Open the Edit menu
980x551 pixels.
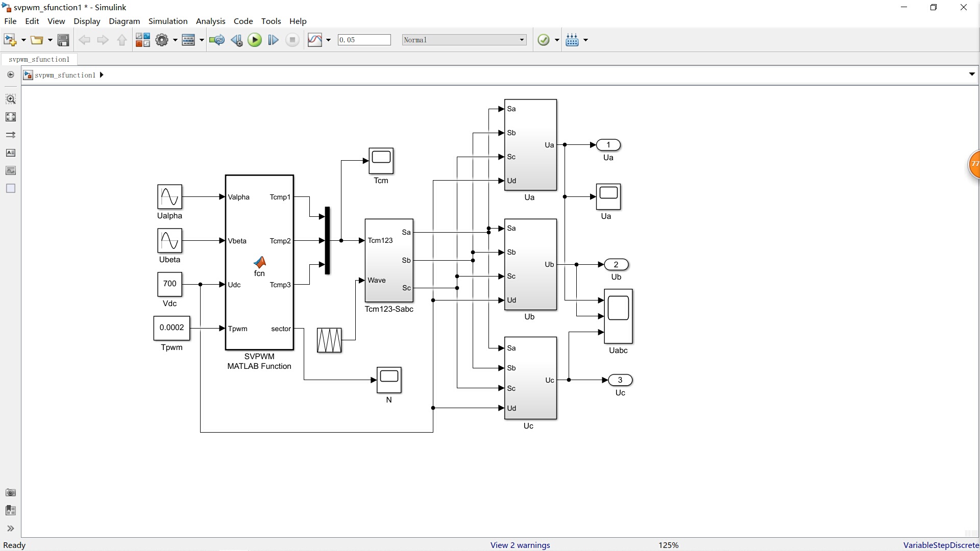click(32, 21)
